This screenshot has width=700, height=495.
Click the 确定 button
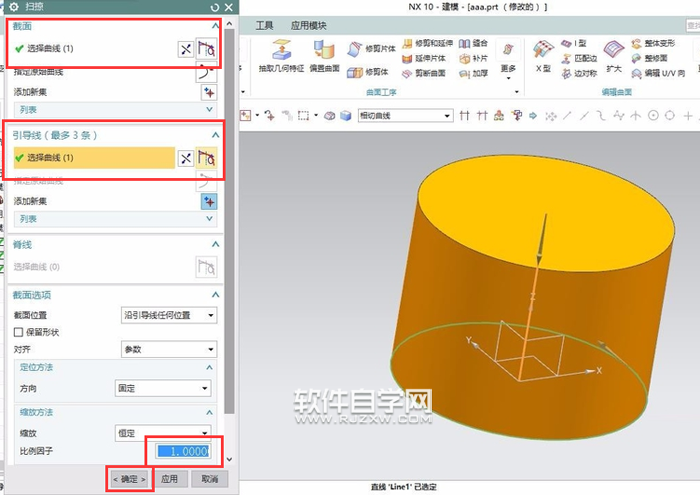(x=129, y=479)
